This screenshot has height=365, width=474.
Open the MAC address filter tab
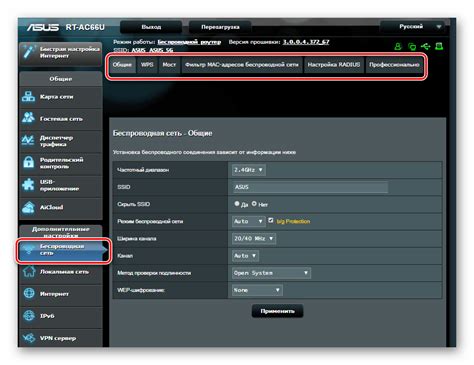point(242,65)
